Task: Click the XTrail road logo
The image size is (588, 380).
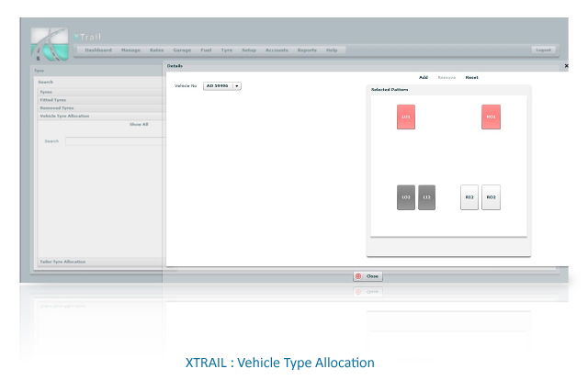Action: click(x=50, y=44)
